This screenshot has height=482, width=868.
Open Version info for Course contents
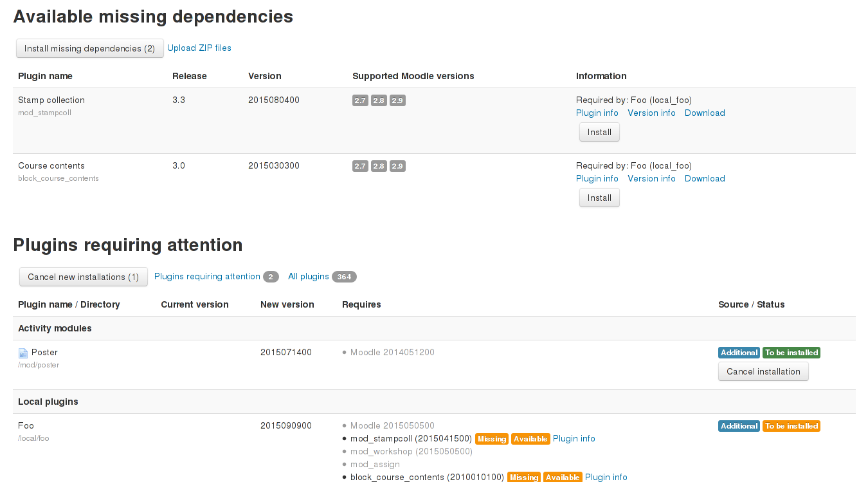click(651, 178)
